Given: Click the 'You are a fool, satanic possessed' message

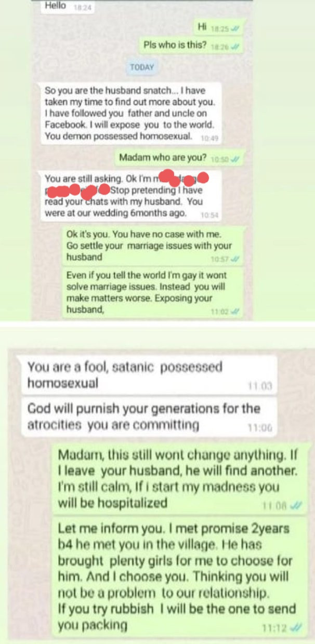Looking at the screenshot, I should click(147, 375).
